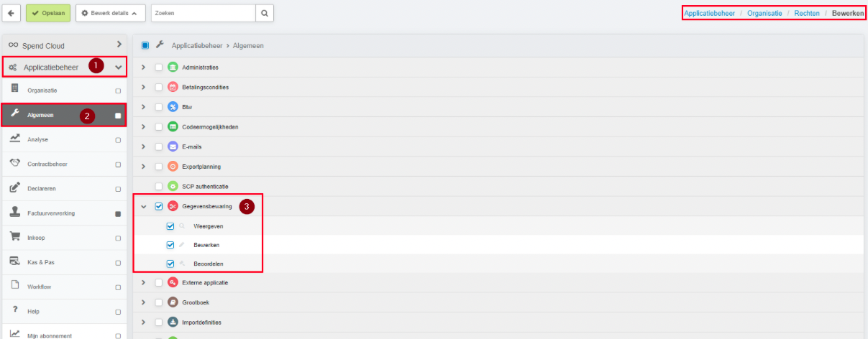Click the pink Betalingscondities calendar icon
868x339 pixels.
(173, 87)
